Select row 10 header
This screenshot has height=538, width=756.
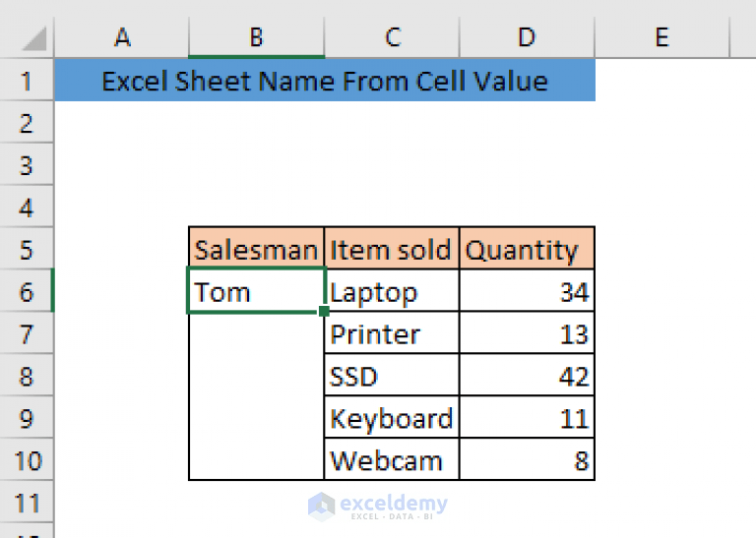click(x=27, y=460)
